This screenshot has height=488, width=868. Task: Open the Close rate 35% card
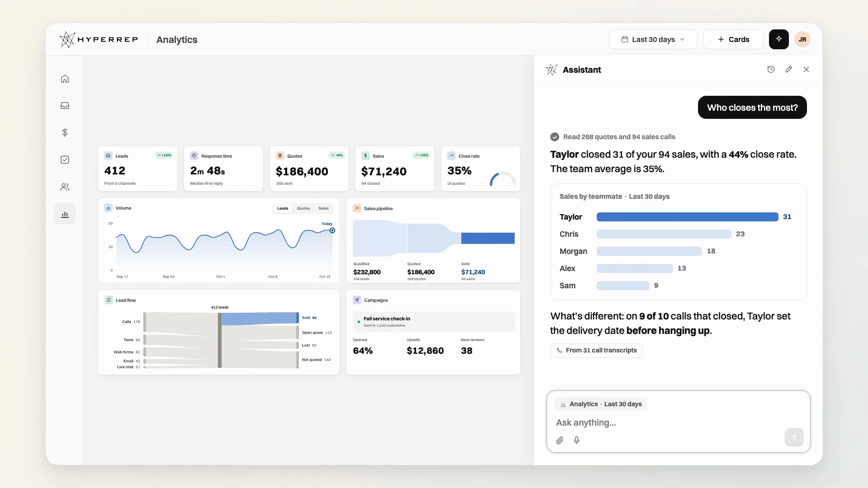point(481,169)
